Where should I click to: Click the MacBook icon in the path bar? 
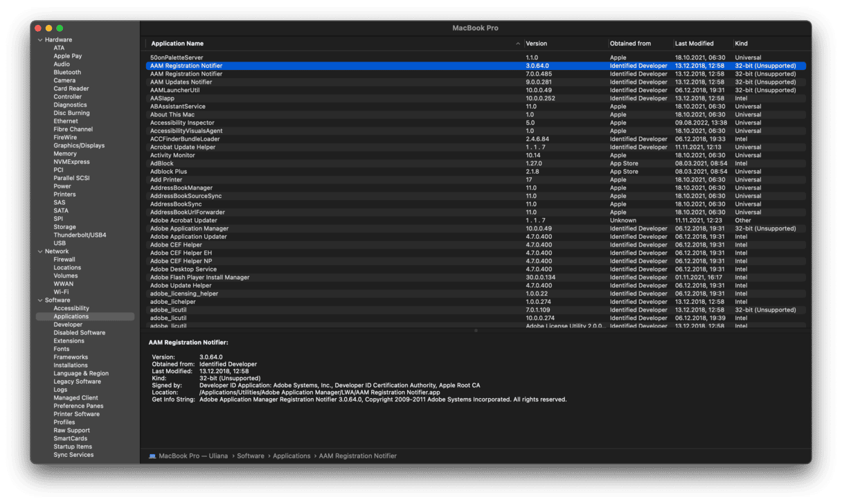tap(152, 456)
